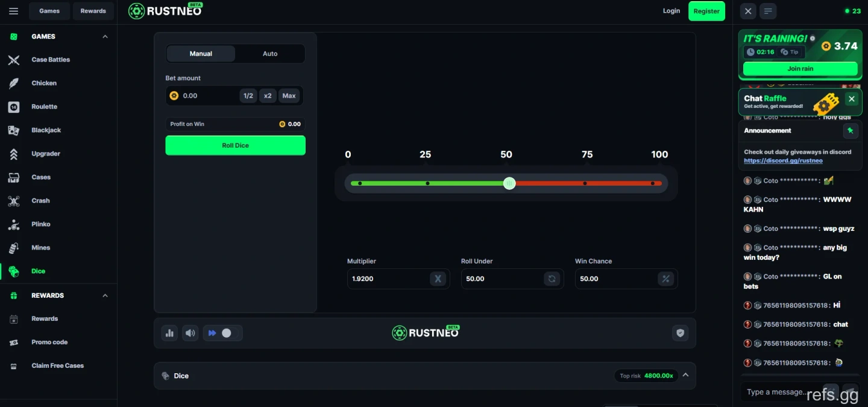This screenshot has height=407, width=868.
Task: Click the RUSTNEO logo in the header
Action: pos(166,11)
